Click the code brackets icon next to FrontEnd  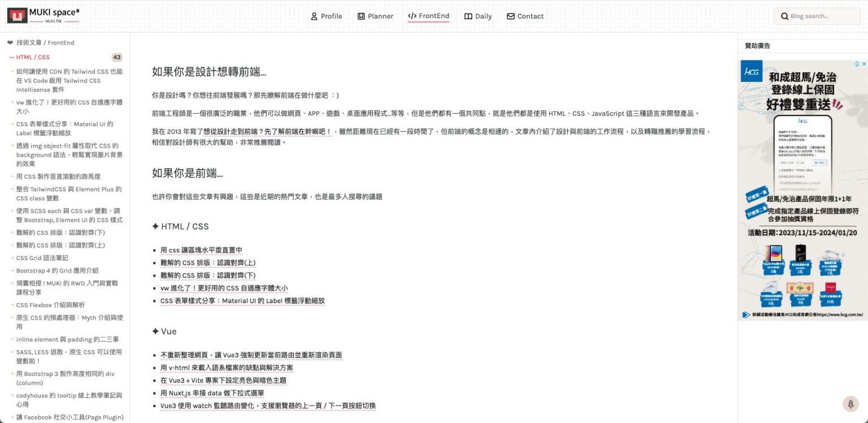[411, 16]
